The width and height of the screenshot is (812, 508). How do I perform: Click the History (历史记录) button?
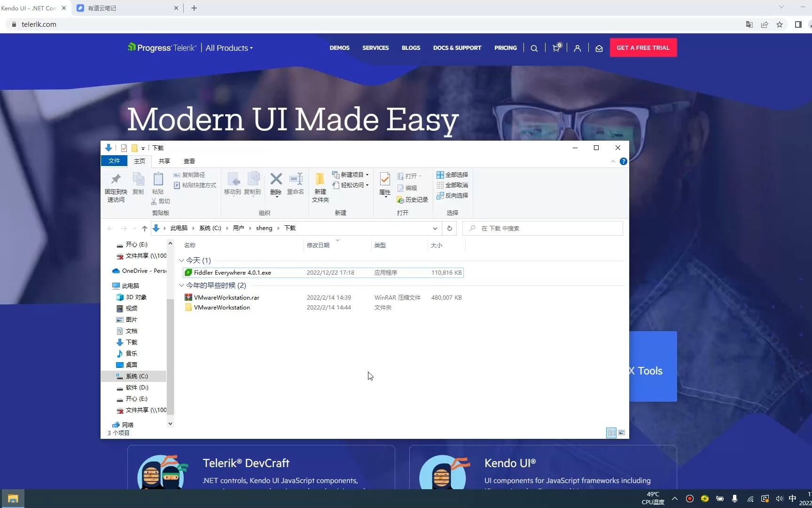(x=413, y=200)
